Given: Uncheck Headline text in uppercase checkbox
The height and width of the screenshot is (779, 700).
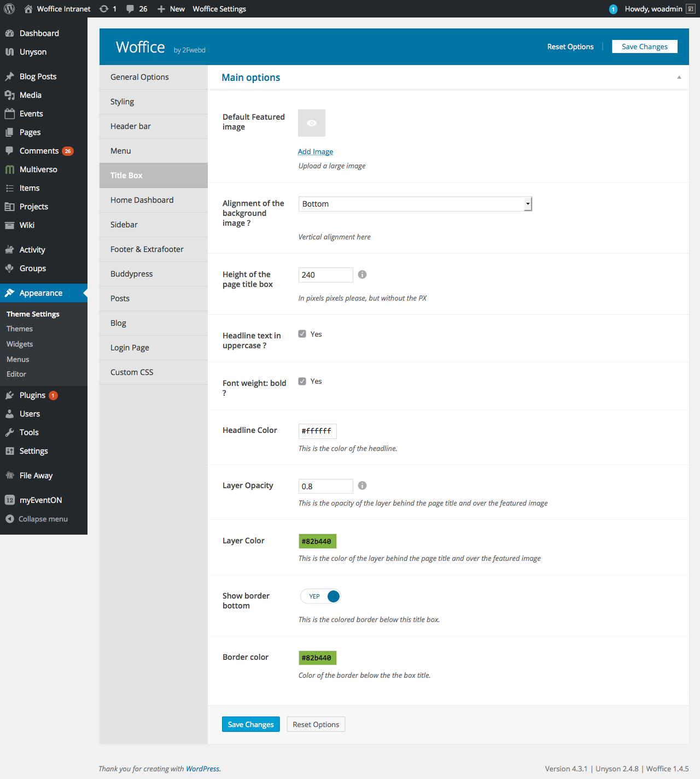Looking at the screenshot, I should coord(302,334).
